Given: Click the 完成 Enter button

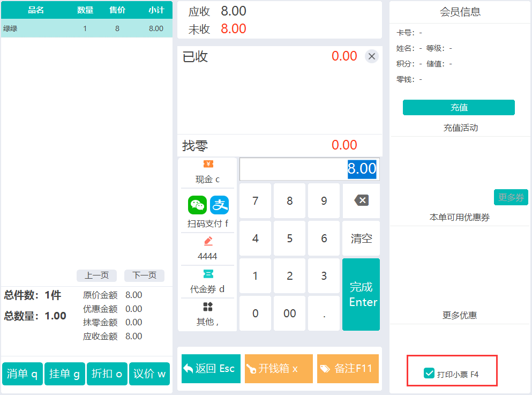Looking at the screenshot, I should 361,294.
